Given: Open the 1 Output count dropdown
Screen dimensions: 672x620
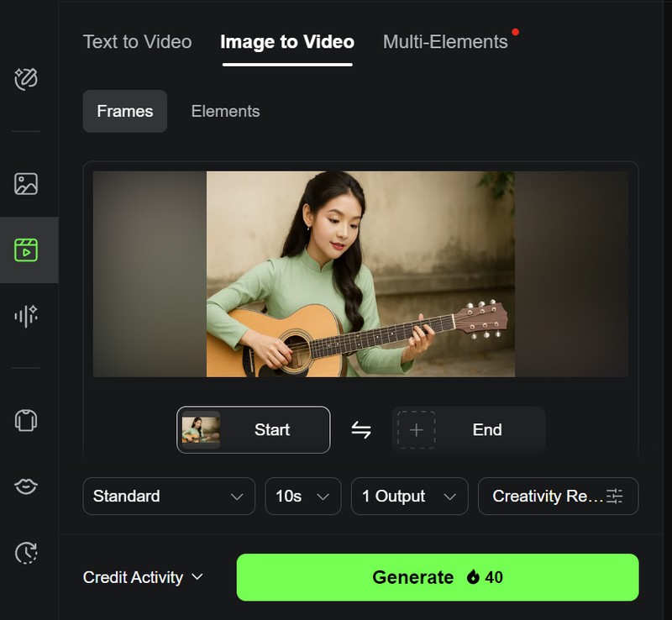Looking at the screenshot, I should pos(408,497).
